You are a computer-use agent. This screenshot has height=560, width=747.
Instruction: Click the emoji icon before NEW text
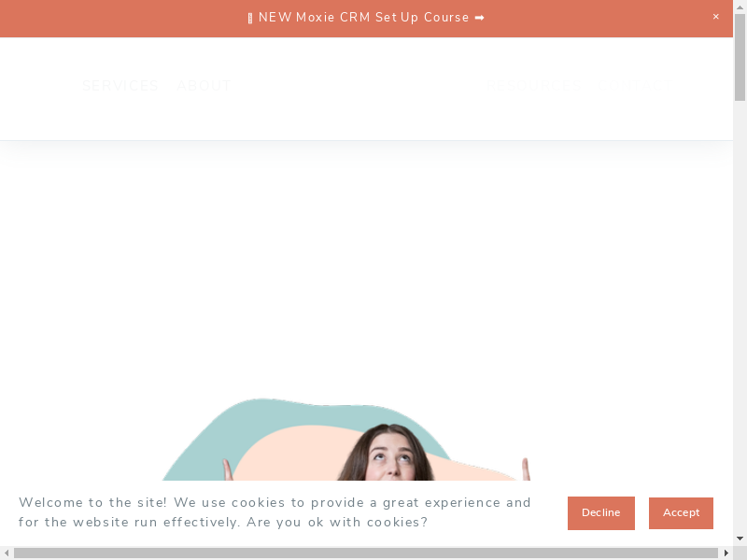[x=250, y=19]
